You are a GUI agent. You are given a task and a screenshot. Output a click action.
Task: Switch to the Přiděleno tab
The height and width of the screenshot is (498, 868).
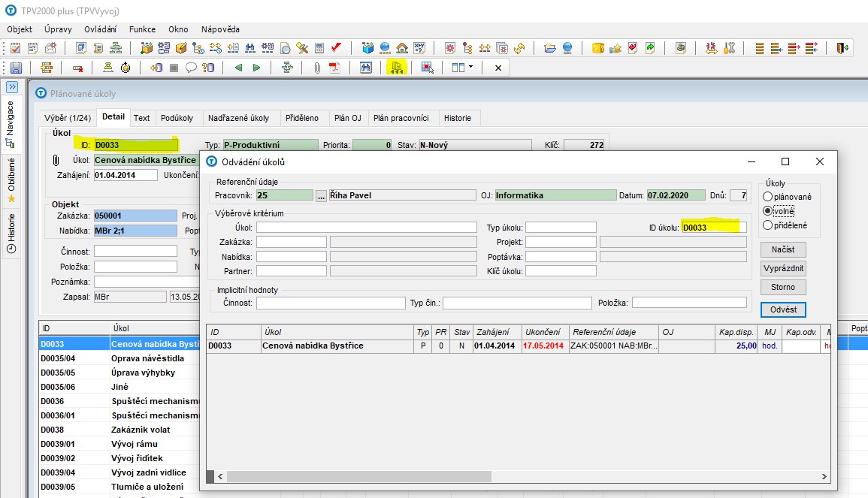pos(302,118)
